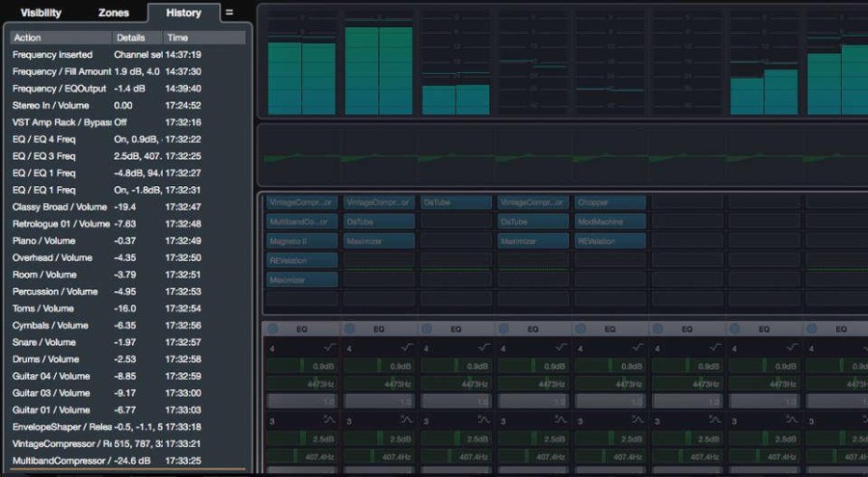Screen dimensions: 868x477
Task: Select the EQ / EQ 4 Freq entry
Action: point(128,140)
